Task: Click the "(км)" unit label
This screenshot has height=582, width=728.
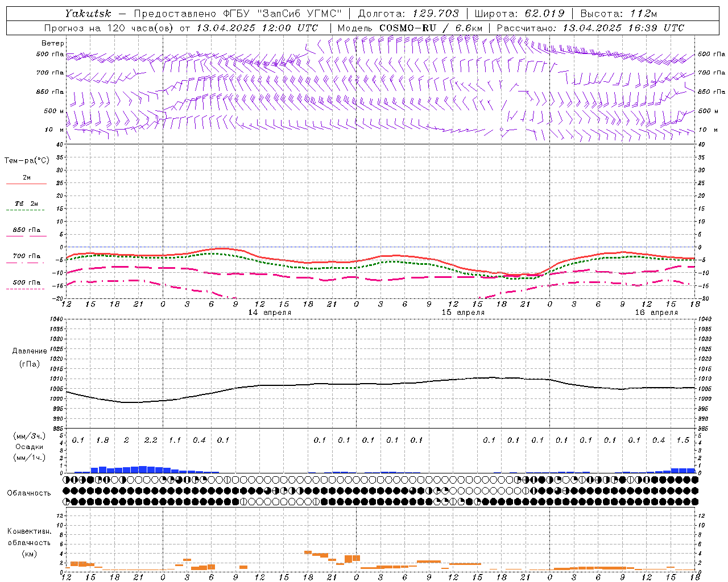Action: tap(29, 554)
